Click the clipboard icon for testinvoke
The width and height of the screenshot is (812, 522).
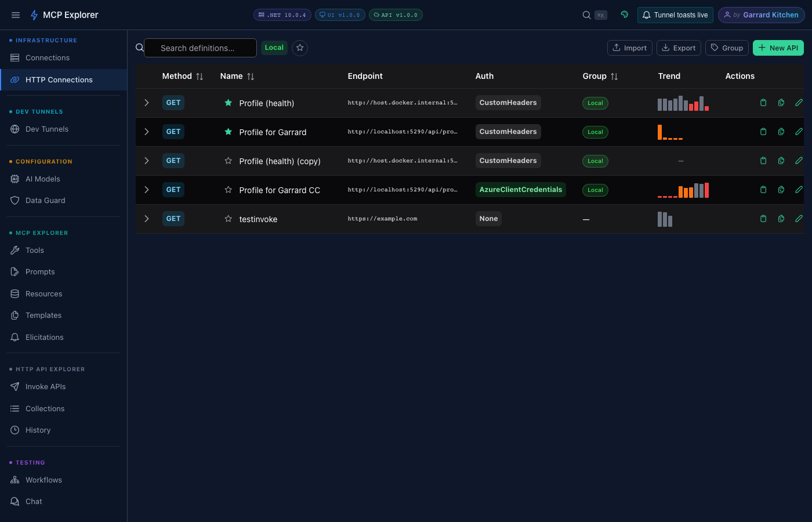763,219
